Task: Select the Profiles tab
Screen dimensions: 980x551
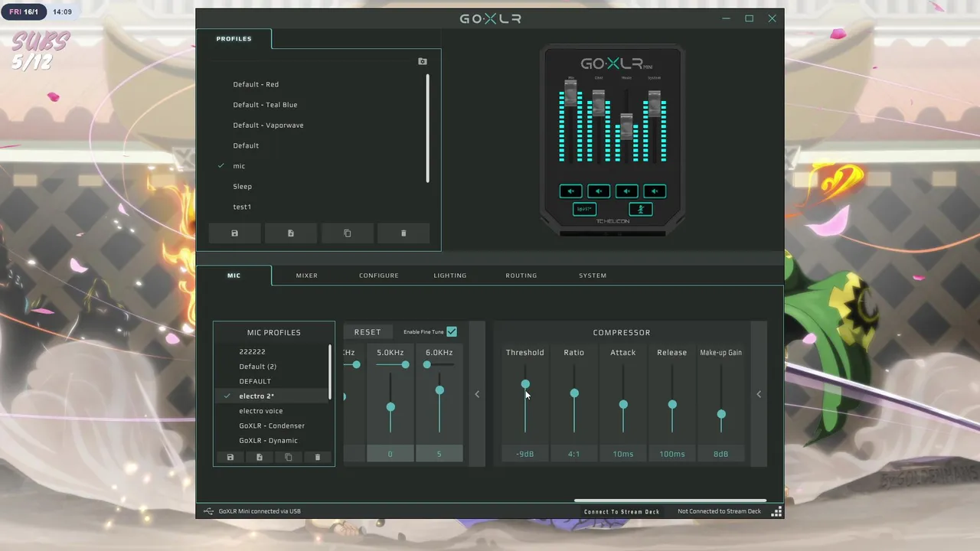Action: click(234, 38)
